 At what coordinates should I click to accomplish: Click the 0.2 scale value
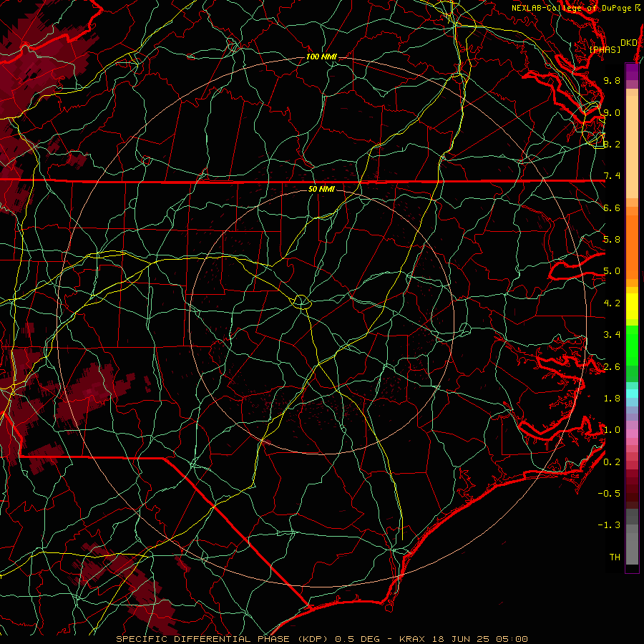[x=612, y=462]
